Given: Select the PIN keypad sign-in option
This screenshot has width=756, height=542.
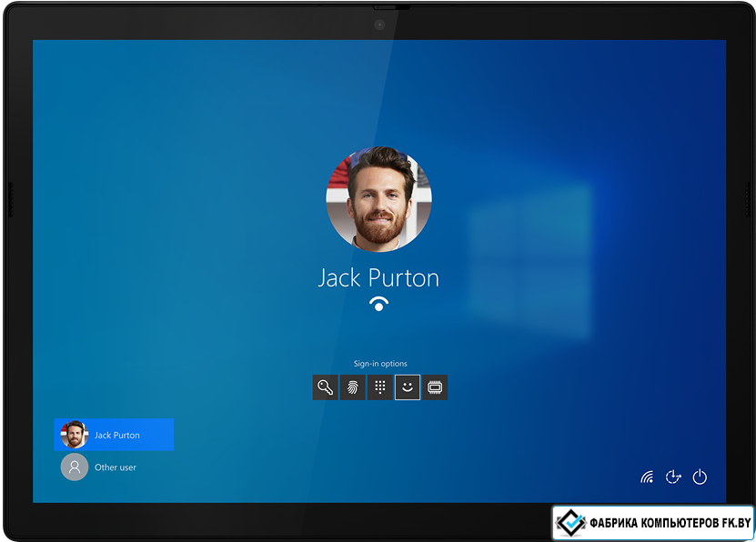Looking at the screenshot, I should pos(380,387).
